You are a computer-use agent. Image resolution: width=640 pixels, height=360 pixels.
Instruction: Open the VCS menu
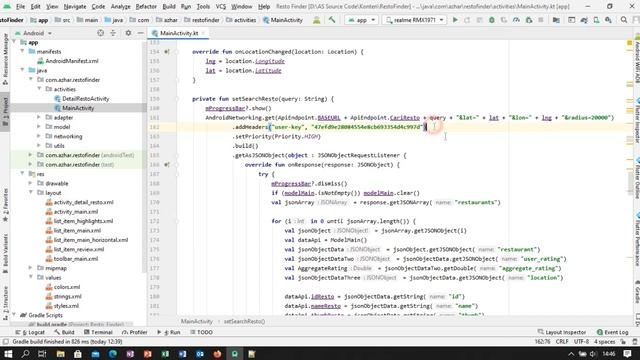pos(220,7)
